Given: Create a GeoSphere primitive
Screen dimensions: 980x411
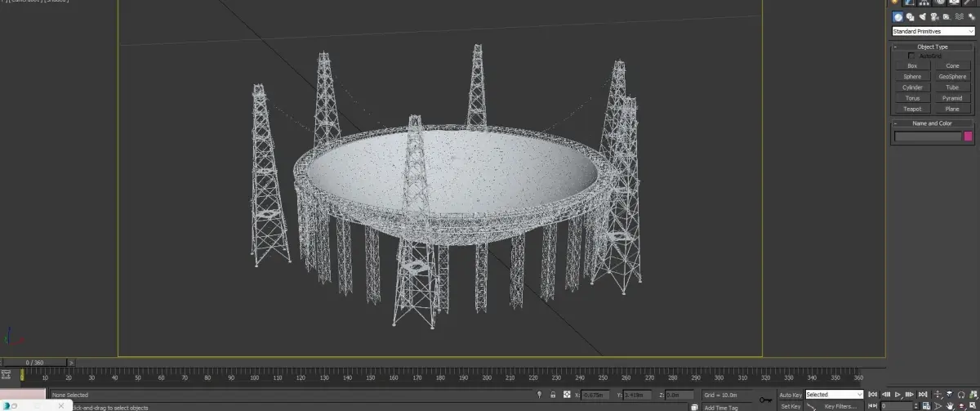Looking at the screenshot, I should click(x=952, y=76).
